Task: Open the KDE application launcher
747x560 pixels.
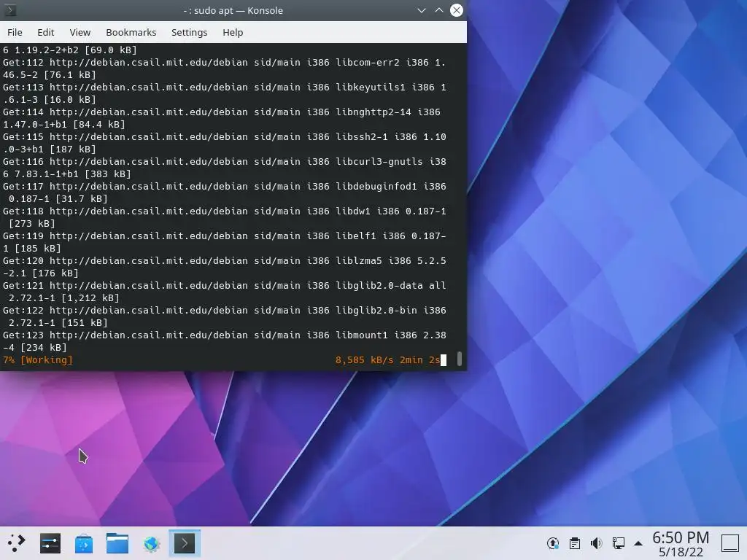Action: [x=17, y=543]
